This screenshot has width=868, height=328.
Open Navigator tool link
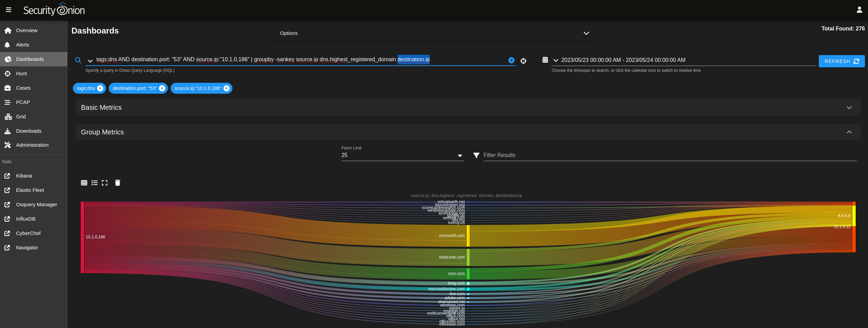point(34,248)
